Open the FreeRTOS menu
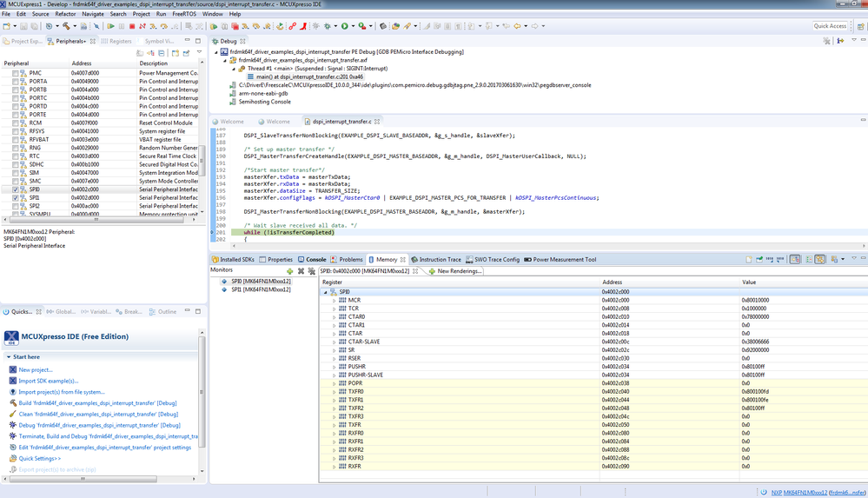868x498 pixels. tap(183, 14)
